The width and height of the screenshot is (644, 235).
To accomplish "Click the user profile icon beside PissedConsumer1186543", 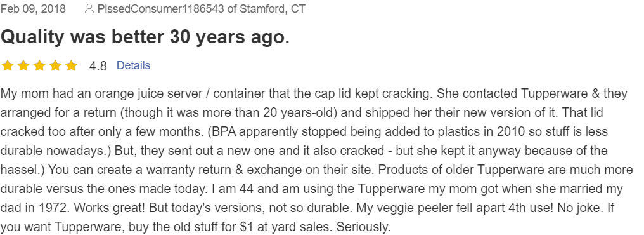I will (89, 9).
